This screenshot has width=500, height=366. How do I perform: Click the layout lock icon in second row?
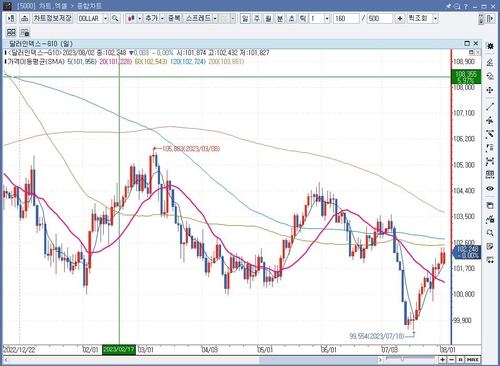tap(25, 32)
